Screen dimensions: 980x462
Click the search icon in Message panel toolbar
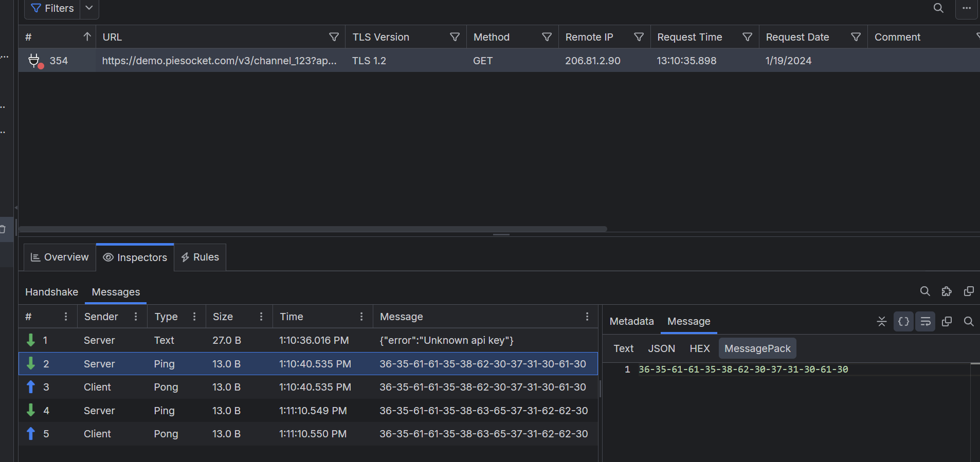pyautogui.click(x=968, y=322)
